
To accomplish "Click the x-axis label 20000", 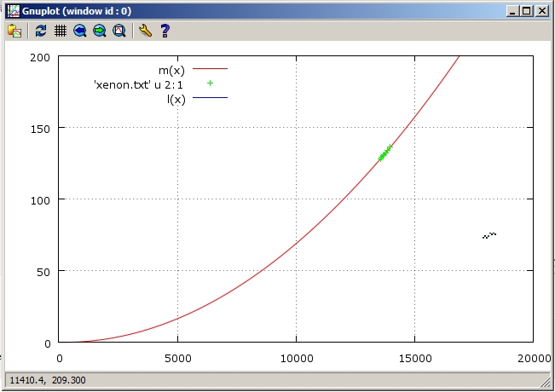I will [x=535, y=359].
